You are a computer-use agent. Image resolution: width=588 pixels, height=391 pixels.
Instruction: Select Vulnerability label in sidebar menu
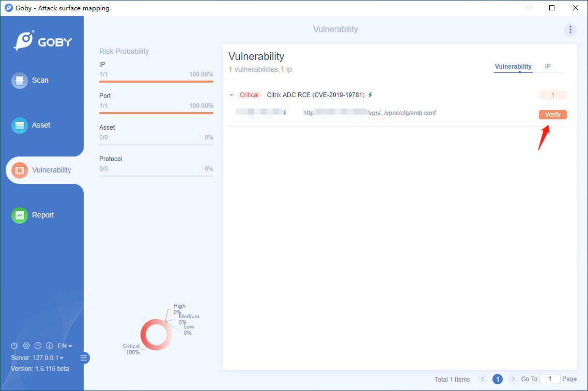pos(51,170)
